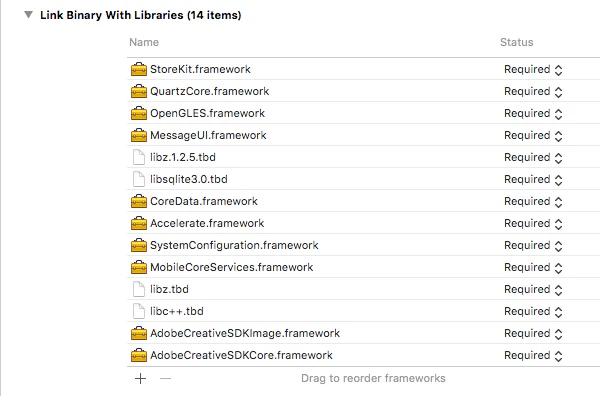600x396 pixels.
Task: Select the MobileCoreServices.framework name
Action: click(232, 267)
